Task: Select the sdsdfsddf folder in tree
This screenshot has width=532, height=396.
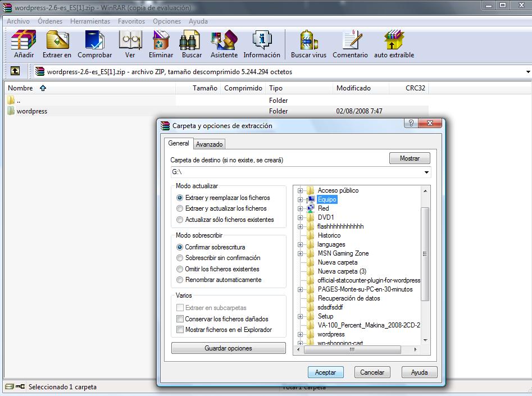Action: point(330,307)
